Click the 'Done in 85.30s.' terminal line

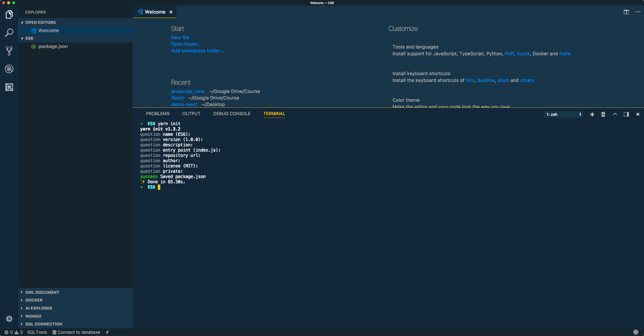[x=163, y=182]
